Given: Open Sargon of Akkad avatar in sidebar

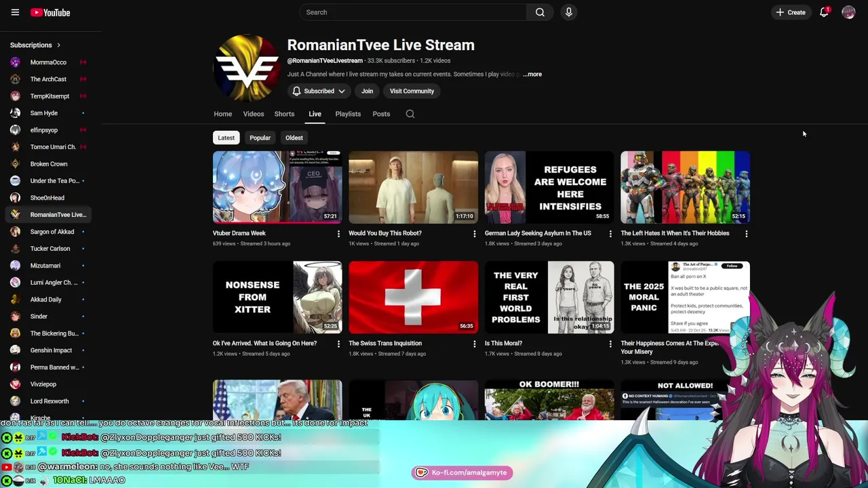Looking at the screenshot, I should click(15, 232).
